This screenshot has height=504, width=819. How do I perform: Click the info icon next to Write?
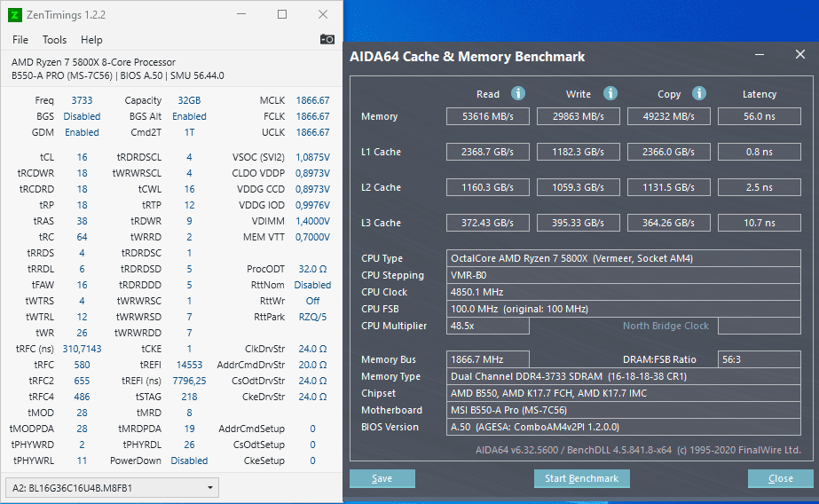pos(610,93)
